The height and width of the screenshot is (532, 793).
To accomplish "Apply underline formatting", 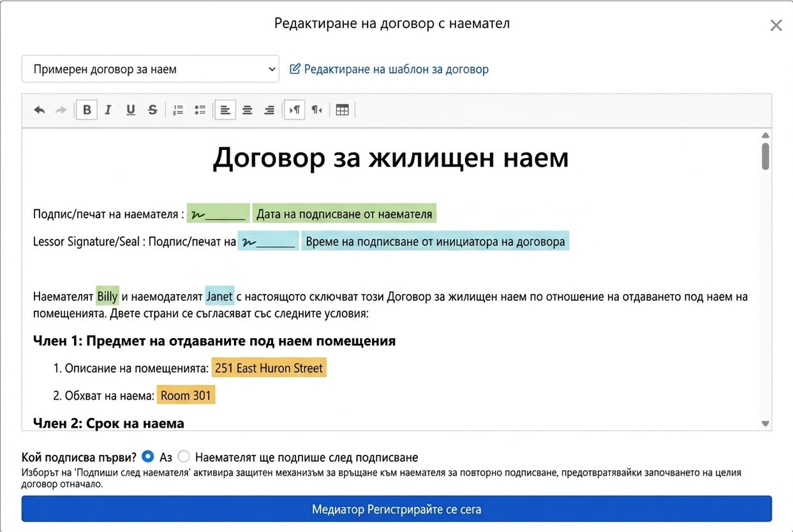I will pos(131,110).
